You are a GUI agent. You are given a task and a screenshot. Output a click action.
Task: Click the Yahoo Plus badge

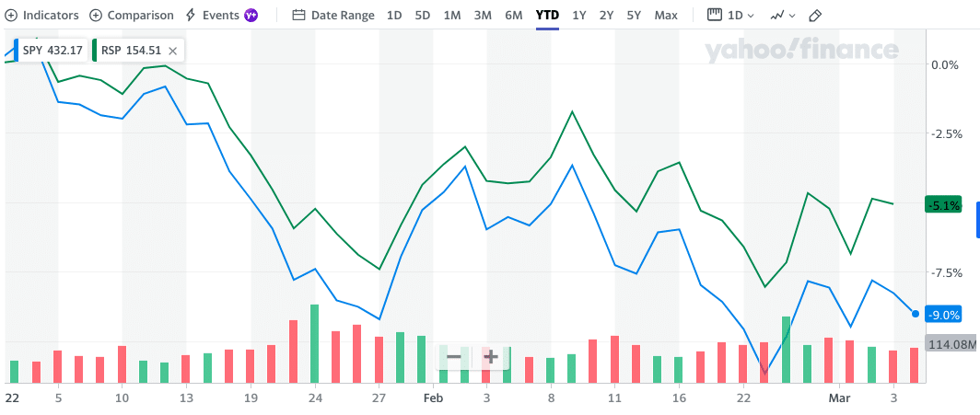pos(251,16)
